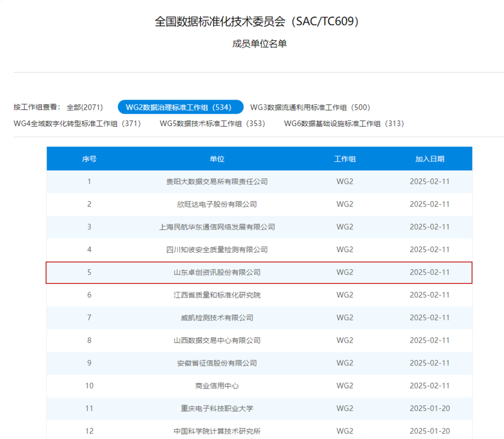
Task: Select the unit 重庆电子科技职业大学
Action: point(217,408)
